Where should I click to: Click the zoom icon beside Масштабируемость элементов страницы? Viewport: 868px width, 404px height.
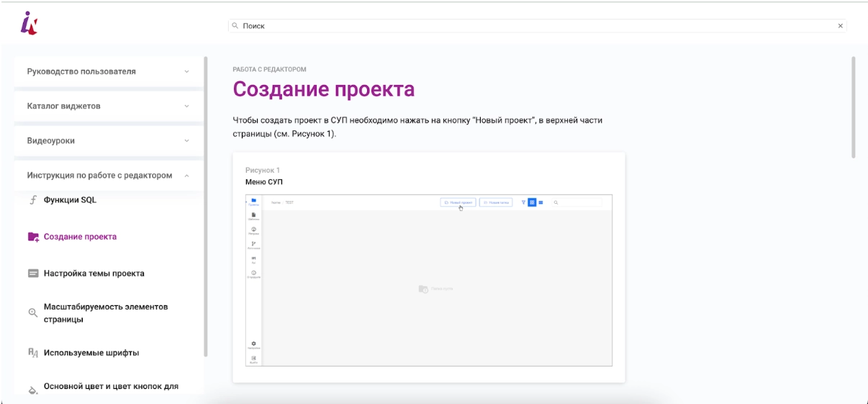(x=32, y=313)
